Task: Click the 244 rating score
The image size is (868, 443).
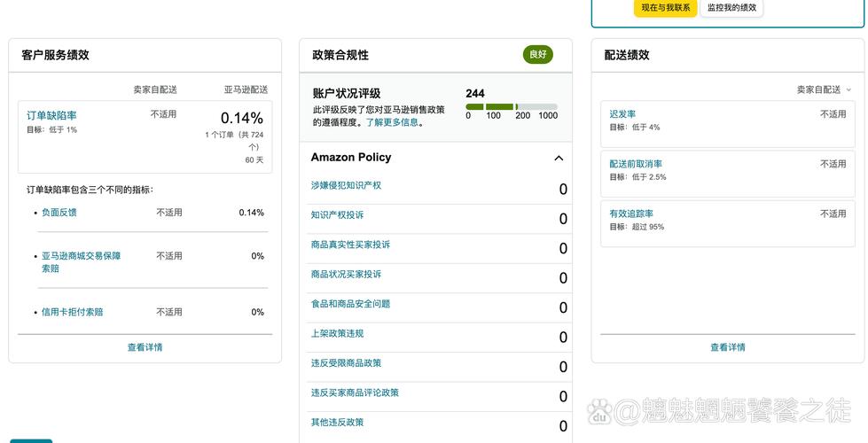Action: pyautogui.click(x=475, y=93)
